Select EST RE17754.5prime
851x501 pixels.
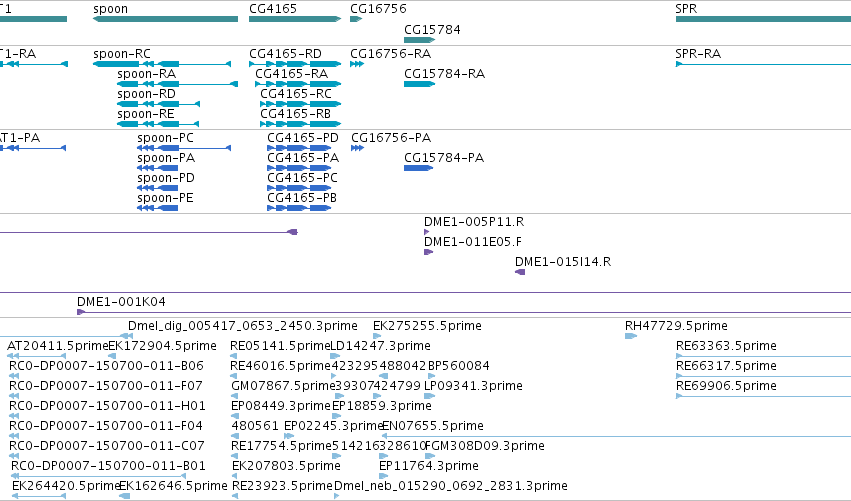click(281, 447)
